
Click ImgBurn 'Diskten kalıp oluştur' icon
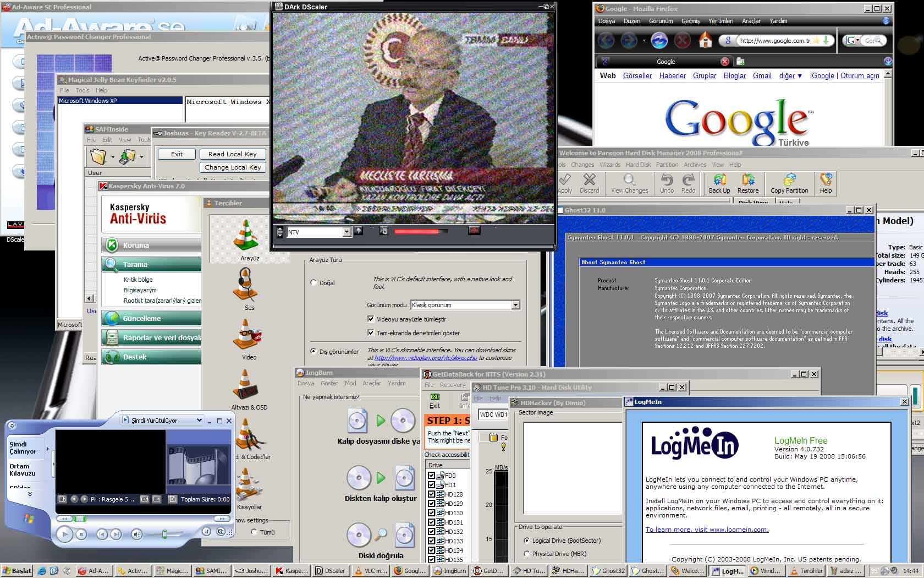[x=381, y=478]
